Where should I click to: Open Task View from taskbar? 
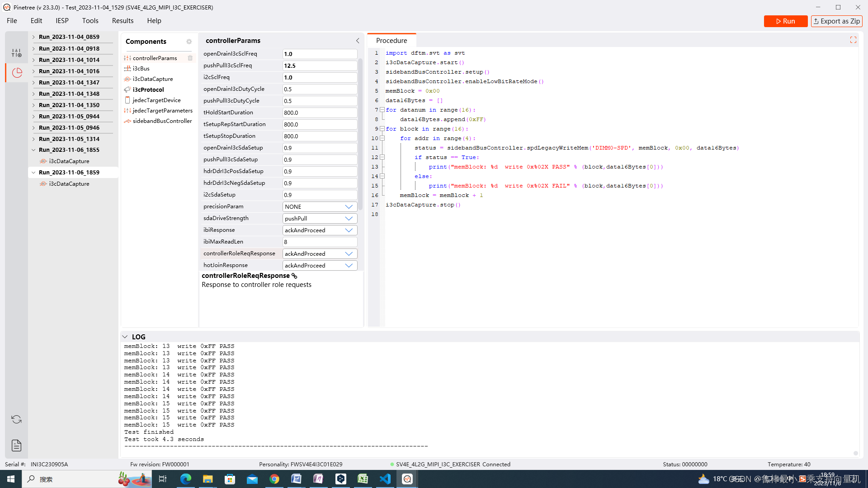tap(163, 479)
